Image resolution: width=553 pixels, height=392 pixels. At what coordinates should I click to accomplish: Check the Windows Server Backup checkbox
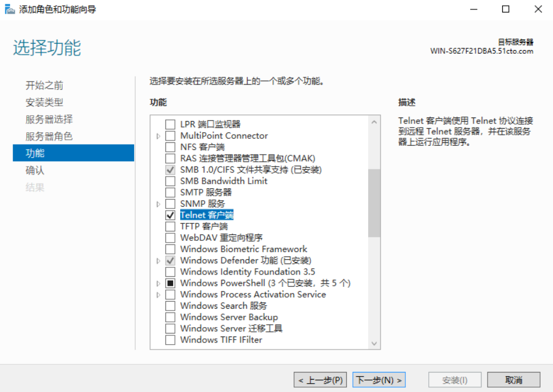pyautogui.click(x=170, y=317)
